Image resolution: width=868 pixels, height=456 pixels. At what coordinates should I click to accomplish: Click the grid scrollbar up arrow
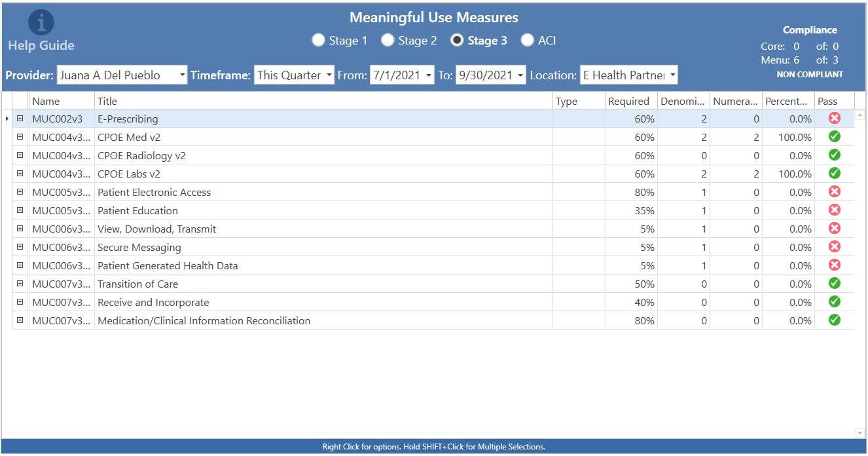click(860, 116)
